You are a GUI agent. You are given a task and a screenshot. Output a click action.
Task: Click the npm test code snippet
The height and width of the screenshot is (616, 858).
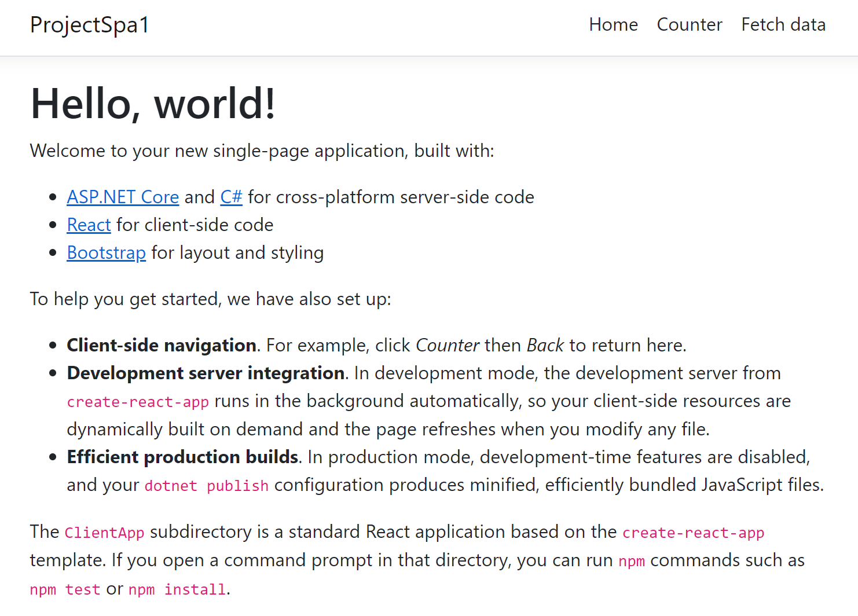pos(65,589)
